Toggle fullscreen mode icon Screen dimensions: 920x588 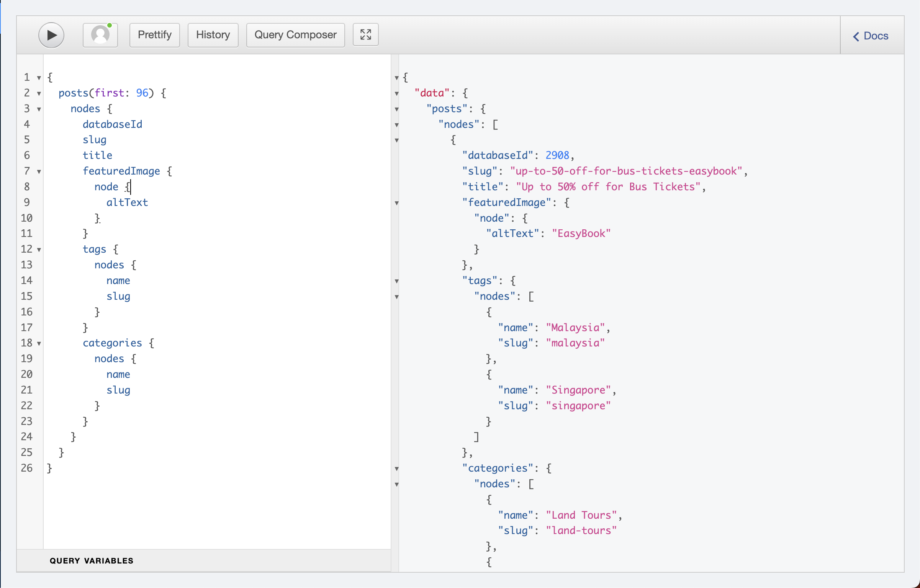[366, 35]
